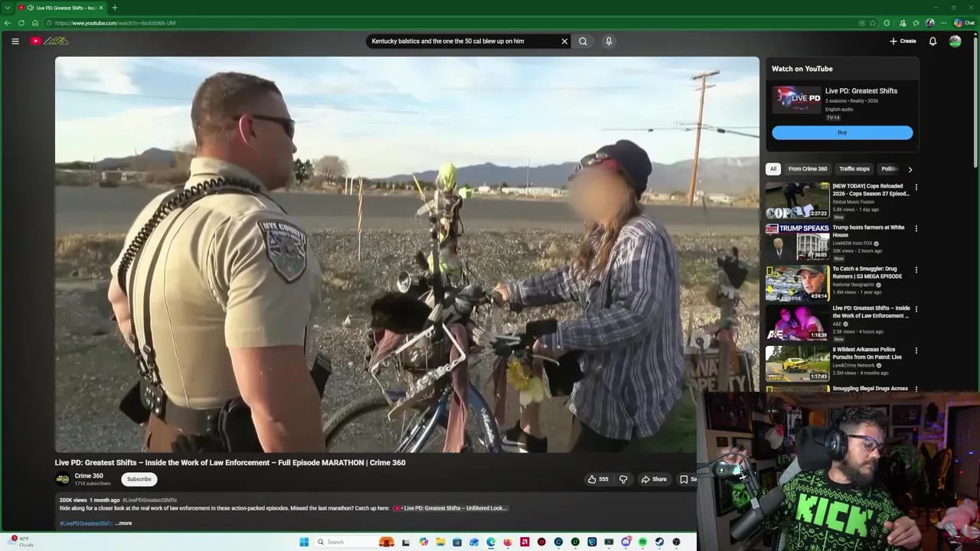This screenshot has height=551, width=980.
Task: Open File Explorer from taskbar
Action: tap(440, 542)
